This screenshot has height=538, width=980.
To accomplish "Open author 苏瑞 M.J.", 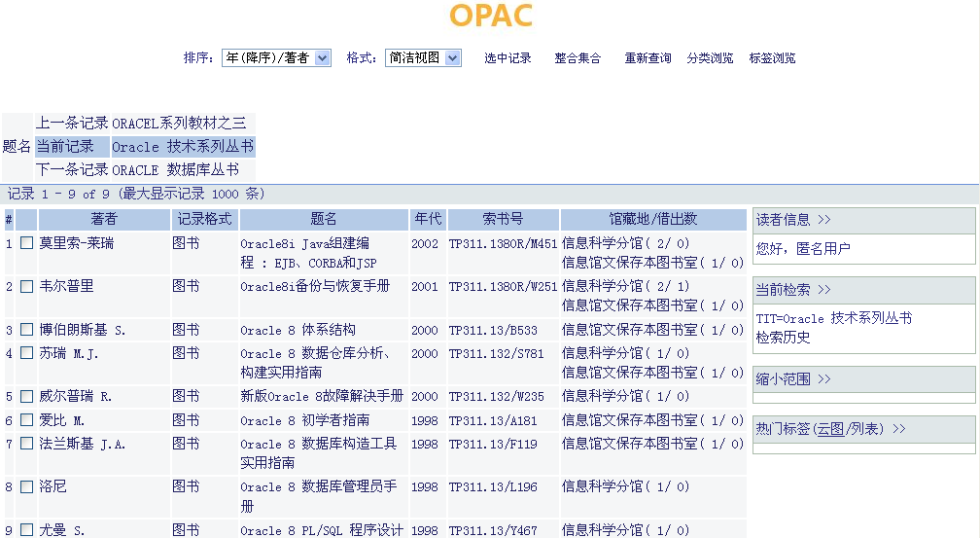I will pos(69,353).
